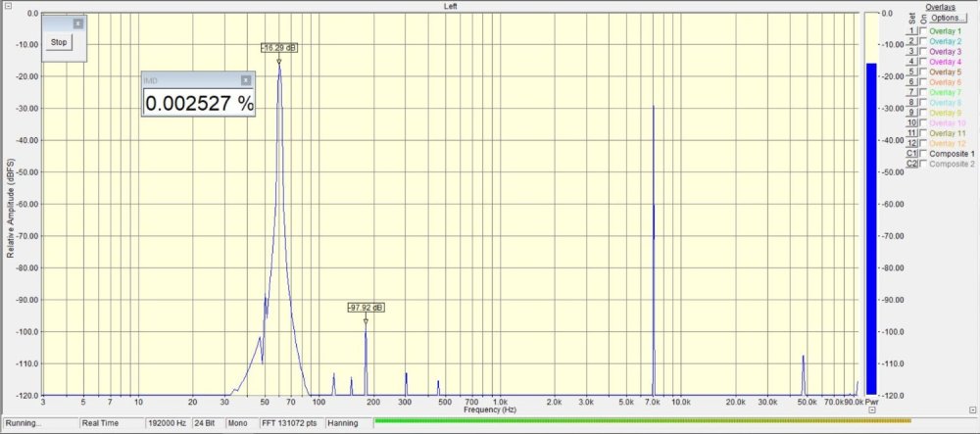Enable the Overlay 1 checkbox
The height and width of the screenshot is (434, 980).
(x=922, y=31)
